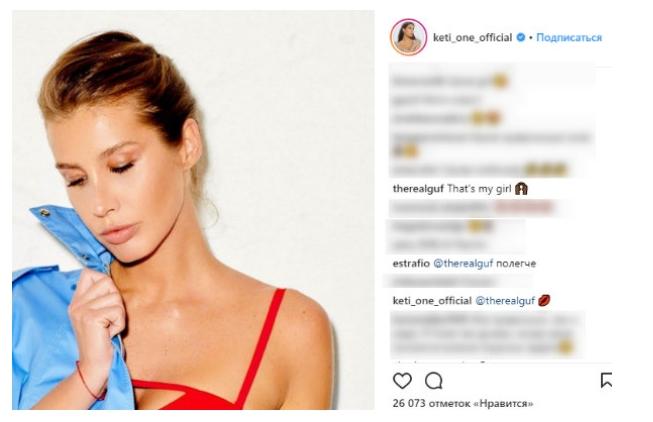Click the blurred three-line comment below keti's reply
Image resolution: width=653 pixels, height=422 pixels.
(485, 334)
